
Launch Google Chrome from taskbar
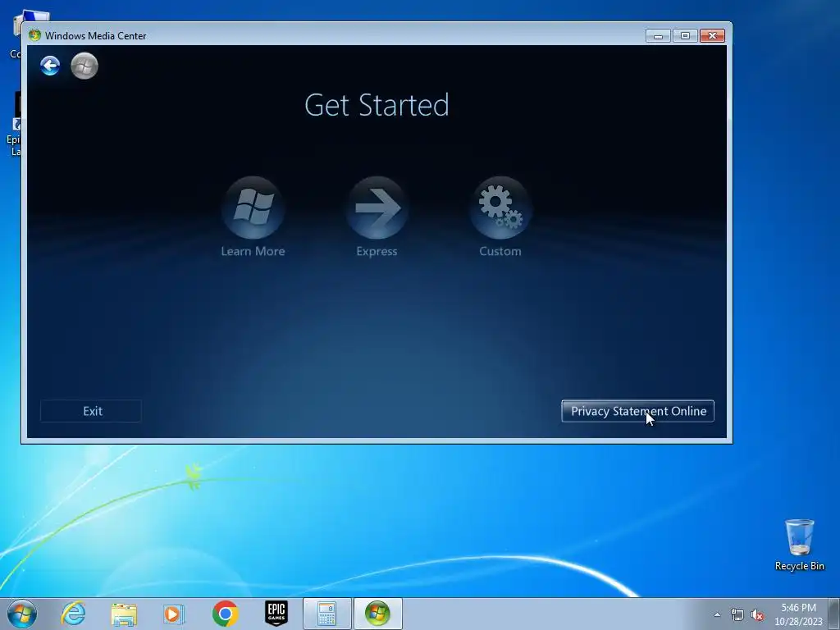[225, 614]
